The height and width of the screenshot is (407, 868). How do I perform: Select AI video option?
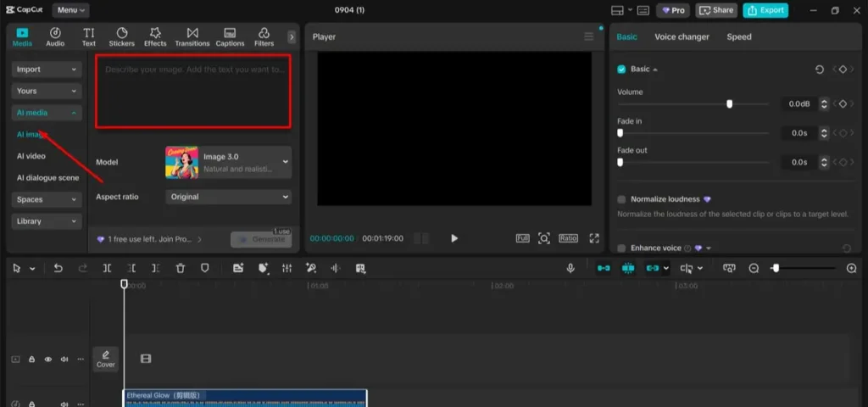(x=31, y=156)
